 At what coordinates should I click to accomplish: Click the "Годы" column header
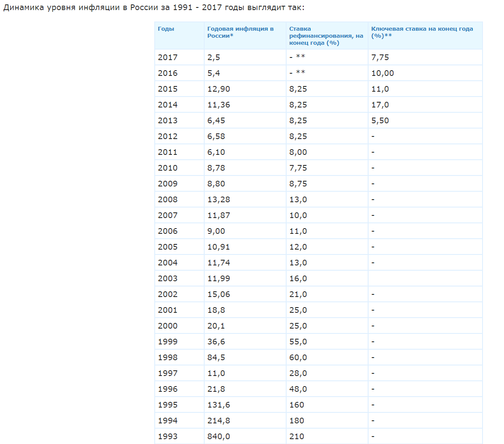166,29
